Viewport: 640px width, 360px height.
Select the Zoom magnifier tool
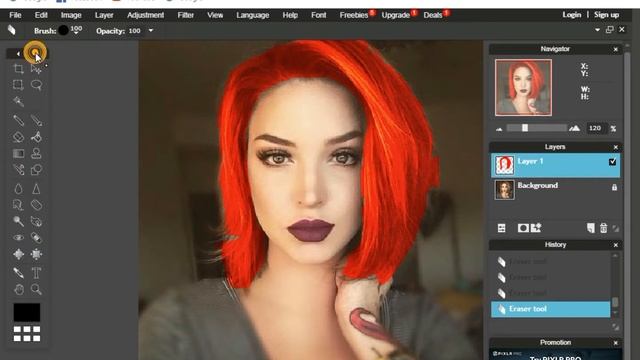point(36,289)
